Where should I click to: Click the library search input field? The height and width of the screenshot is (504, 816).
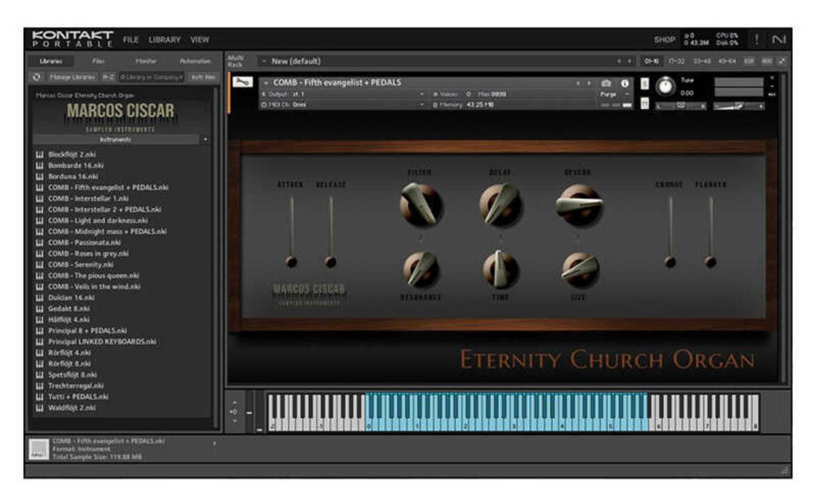(151, 77)
